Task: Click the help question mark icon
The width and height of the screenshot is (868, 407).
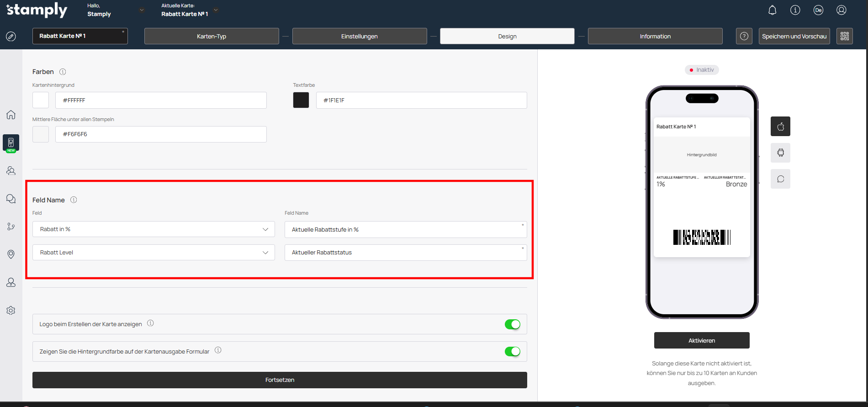Action: click(744, 36)
